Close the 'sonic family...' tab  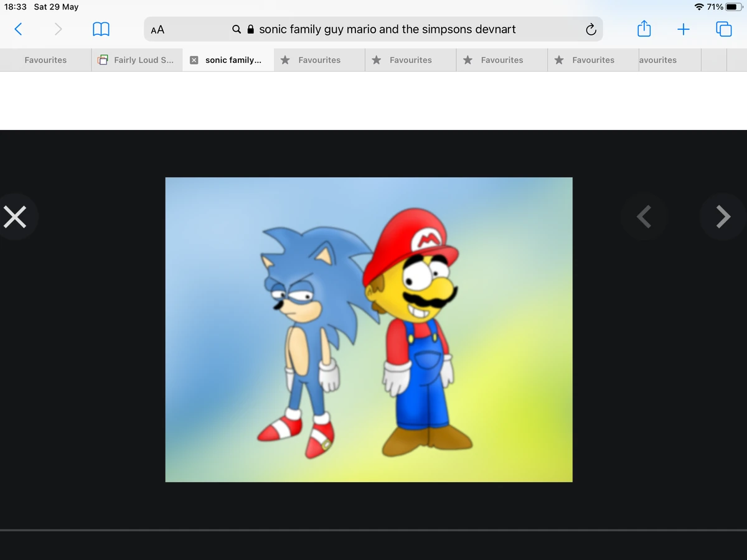[x=194, y=60]
